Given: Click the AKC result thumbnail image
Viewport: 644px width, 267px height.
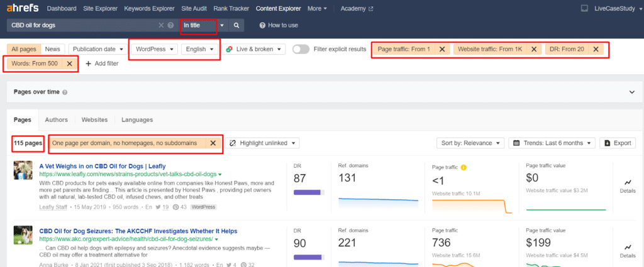Looking at the screenshot, I should coord(23,235).
